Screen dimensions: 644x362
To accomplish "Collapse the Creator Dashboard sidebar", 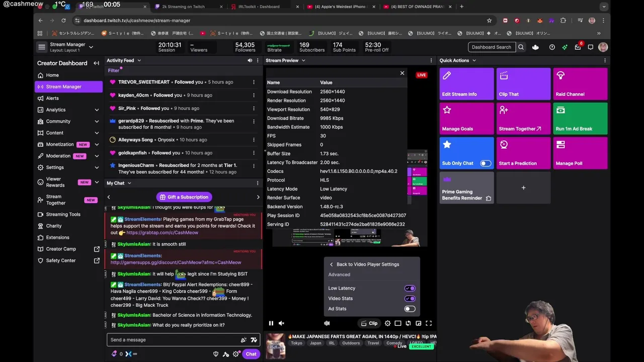I will [97, 63].
